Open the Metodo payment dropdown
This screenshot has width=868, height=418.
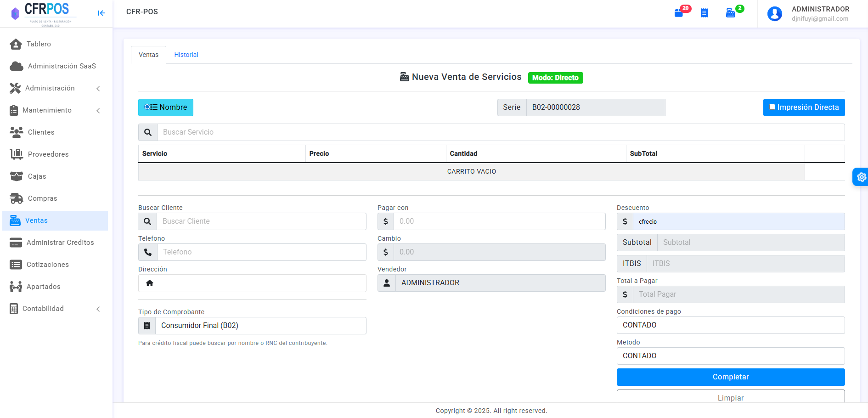pyautogui.click(x=731, y=356)
